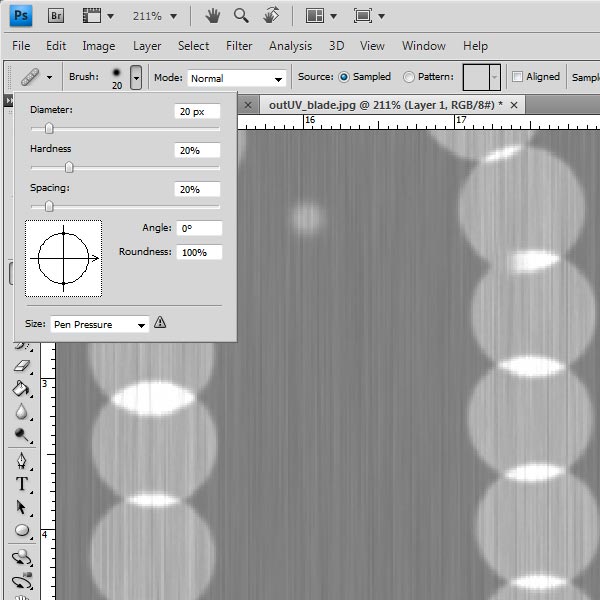Select the Pen tool

click(x=21, y=460)
